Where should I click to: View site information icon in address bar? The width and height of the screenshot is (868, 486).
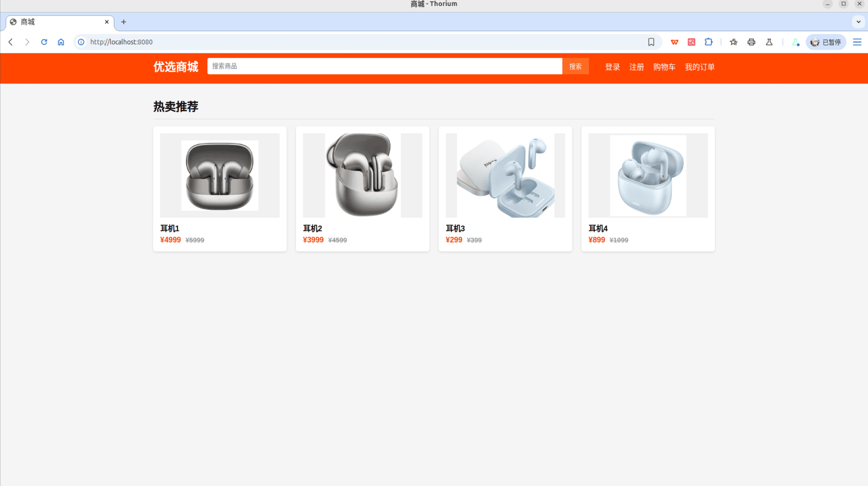click(x=81, y=42)
